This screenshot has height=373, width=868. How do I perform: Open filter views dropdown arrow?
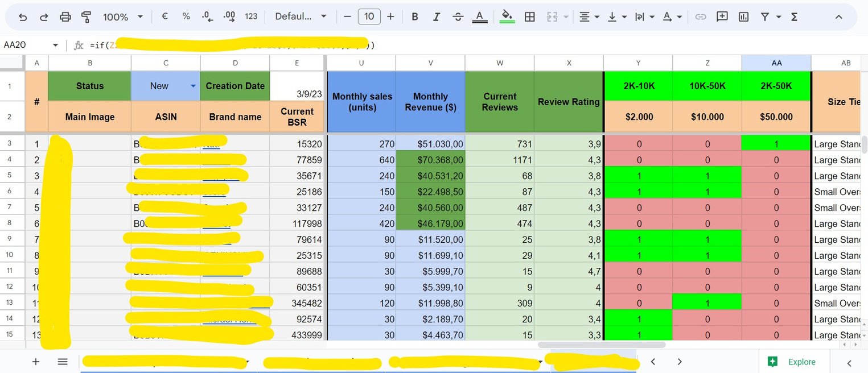tap(779, 17)
